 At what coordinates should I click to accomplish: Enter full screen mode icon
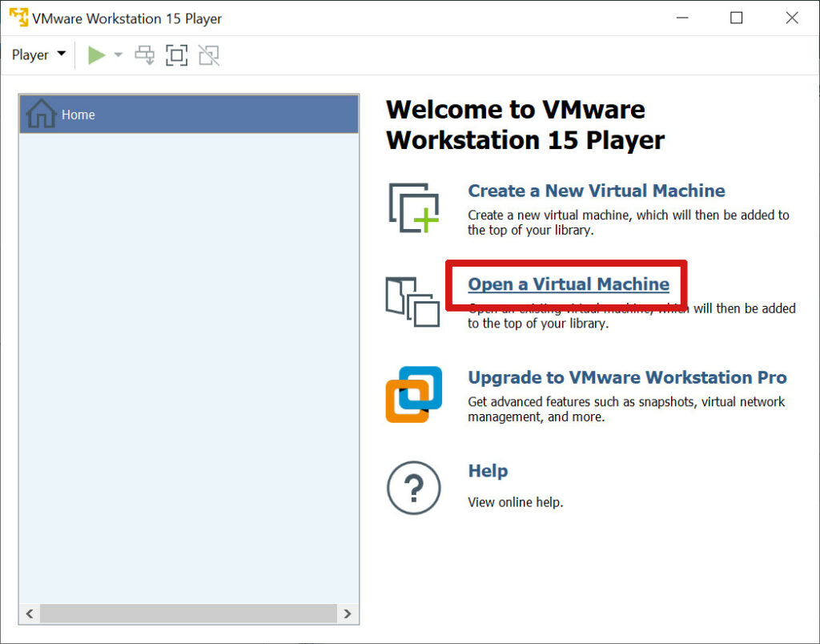coord(177,55)
